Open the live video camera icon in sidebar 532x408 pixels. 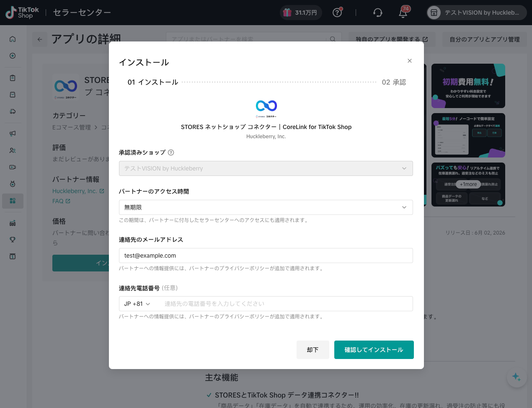[x=13, y=167]
